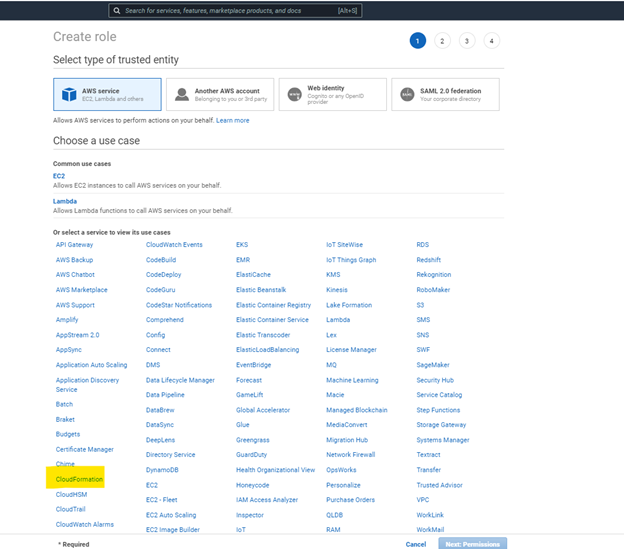The image size is (624, 549).
Task: Select the EKS service
Action: [242, 245]
